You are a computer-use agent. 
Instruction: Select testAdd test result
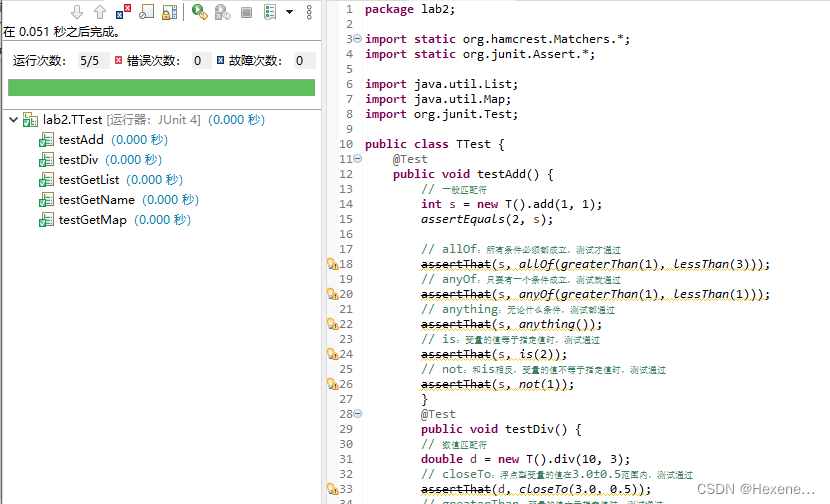pyautogui.click(x=113, y=140)
